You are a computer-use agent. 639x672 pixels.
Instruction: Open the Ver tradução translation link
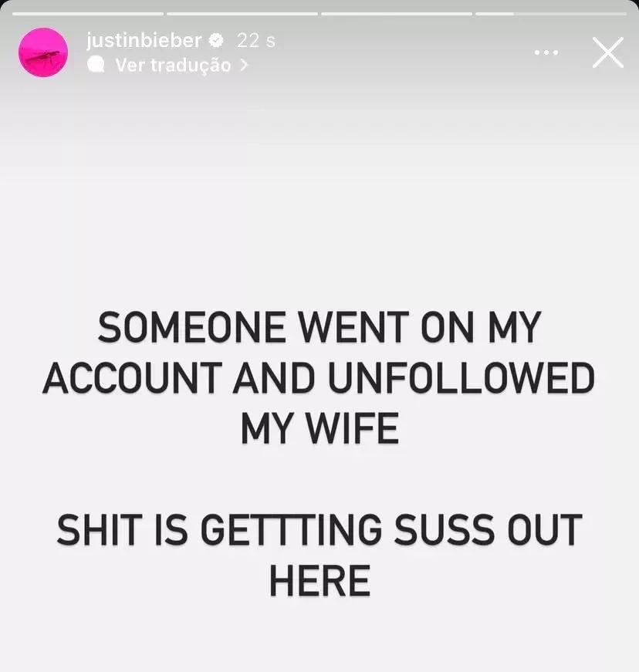coord(173,65)
